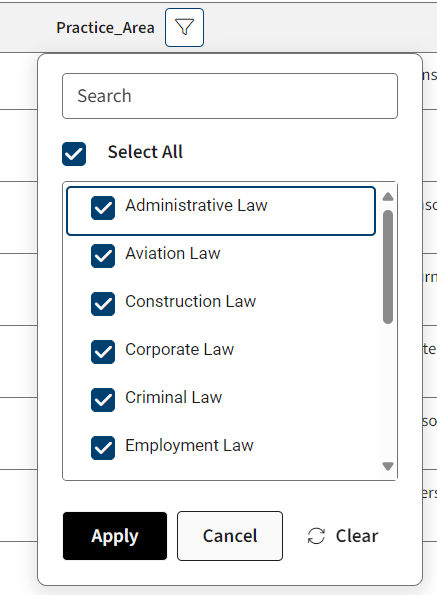The width and height of the screenshot is (437, 595).
Task: Focus the Search input field
Action: pyautogui.click(x=230, y=96)
